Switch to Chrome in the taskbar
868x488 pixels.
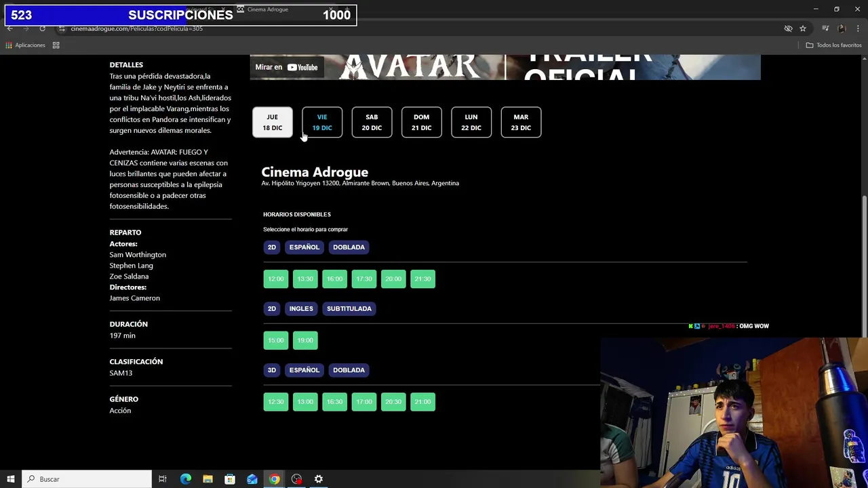click(274, 479)
